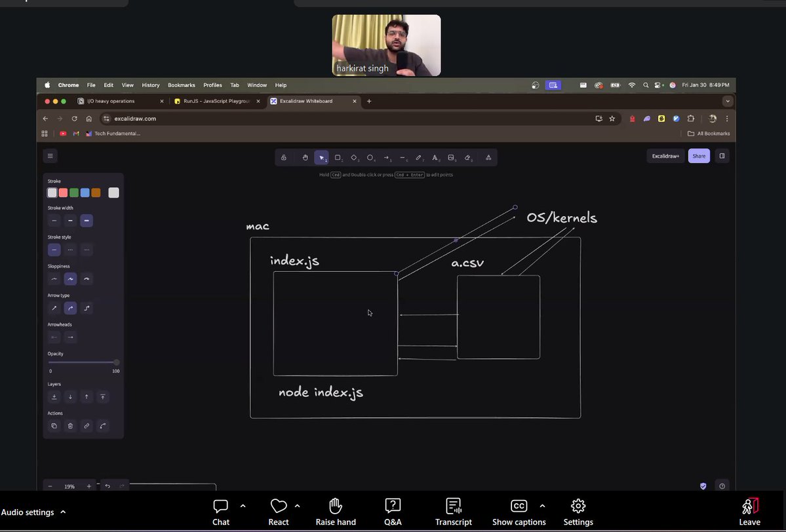This screenshot has height=532, width=786.
Task: Choose curved arrow type
Action: point(70,308)
